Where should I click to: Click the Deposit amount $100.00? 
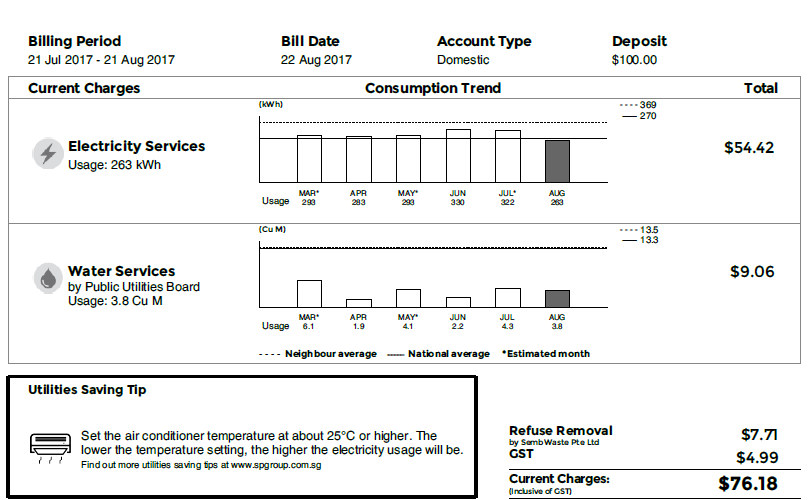coord(634,60)
